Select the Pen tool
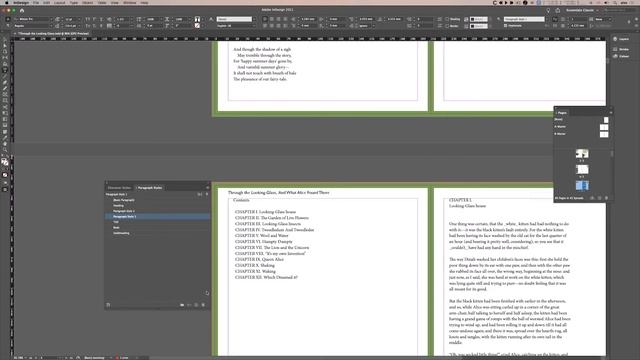The height and width of the screenshot is (360, 640). pos(5,82)
